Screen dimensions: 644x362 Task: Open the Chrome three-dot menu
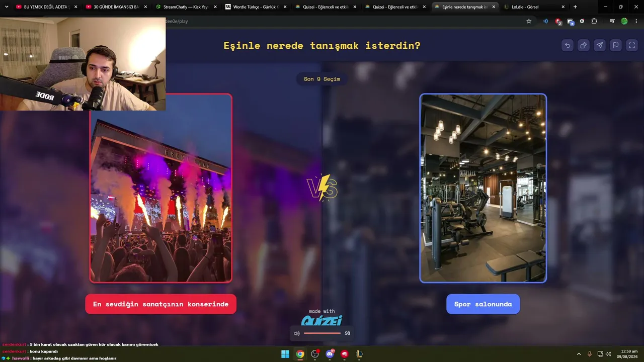click(x=636, y=21)
